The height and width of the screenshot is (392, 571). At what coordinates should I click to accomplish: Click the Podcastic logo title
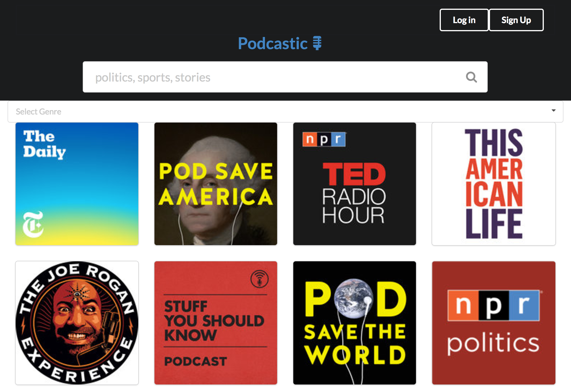click(x=272, y=43)
